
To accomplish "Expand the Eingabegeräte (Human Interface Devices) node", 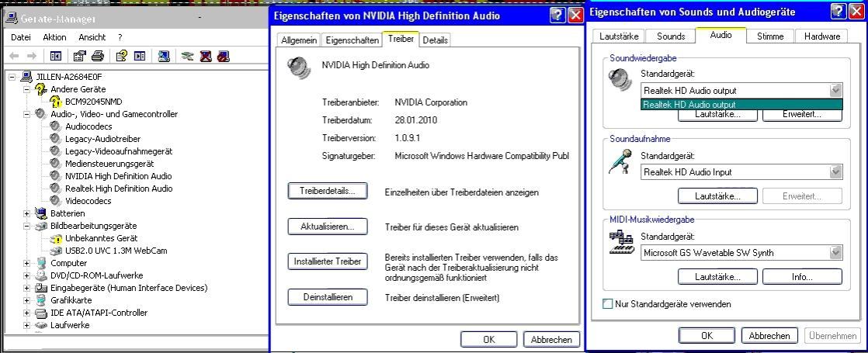I will coord(26,288).
